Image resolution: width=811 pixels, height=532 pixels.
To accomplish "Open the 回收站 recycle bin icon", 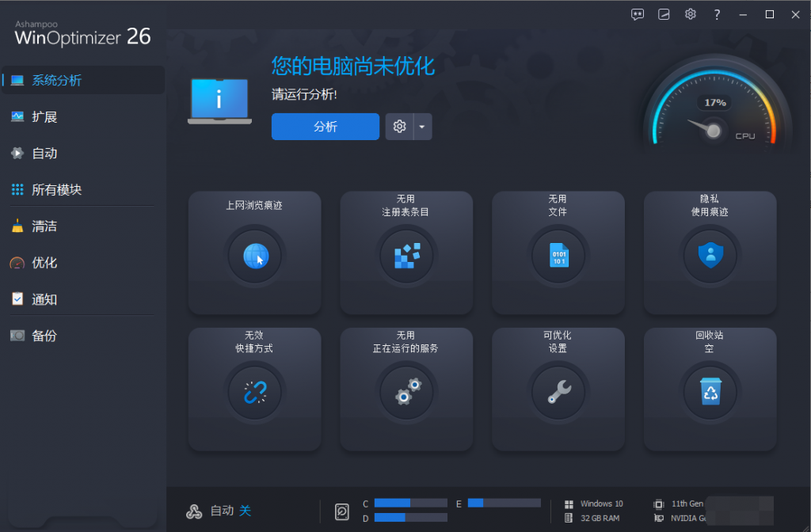I will point(710,391).
